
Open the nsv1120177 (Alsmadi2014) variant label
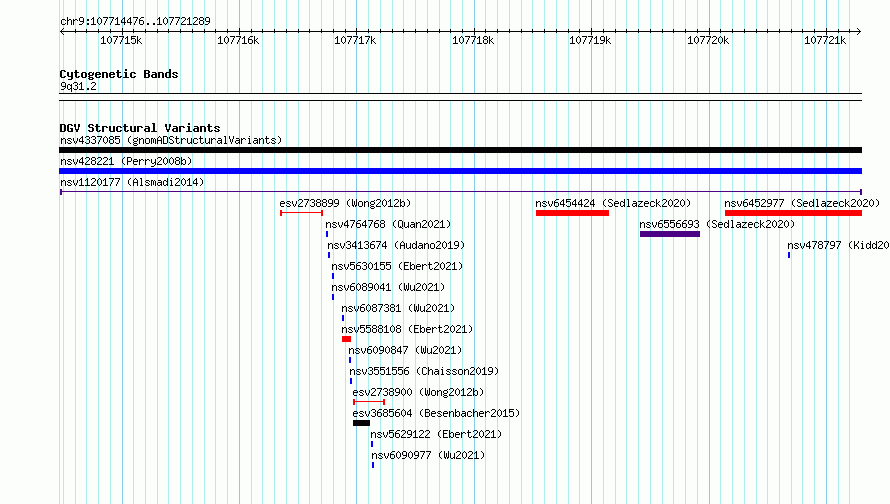click(x=132, y=182)
